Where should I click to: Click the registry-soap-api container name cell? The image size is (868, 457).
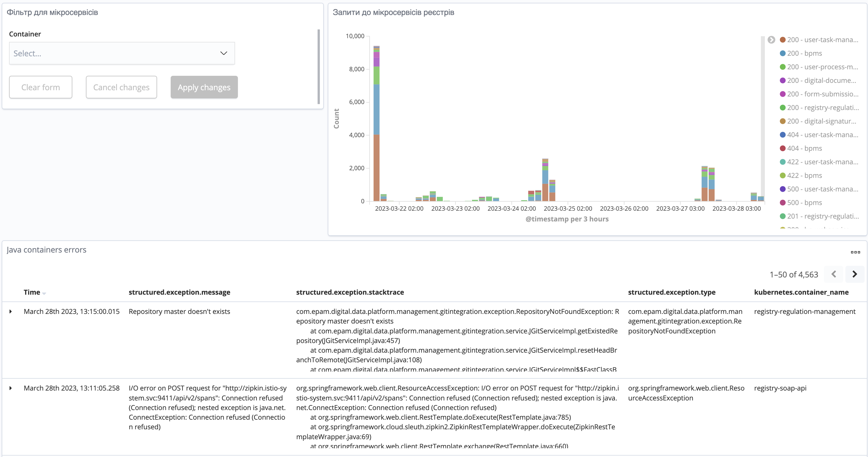(780, 388)
